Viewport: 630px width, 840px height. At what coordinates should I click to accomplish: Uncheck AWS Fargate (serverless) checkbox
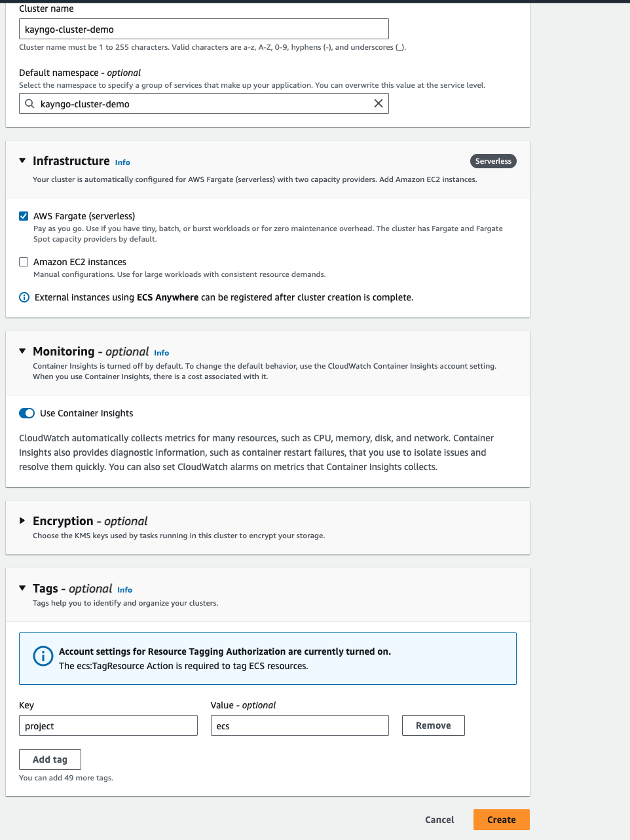(x=24, y=216)
